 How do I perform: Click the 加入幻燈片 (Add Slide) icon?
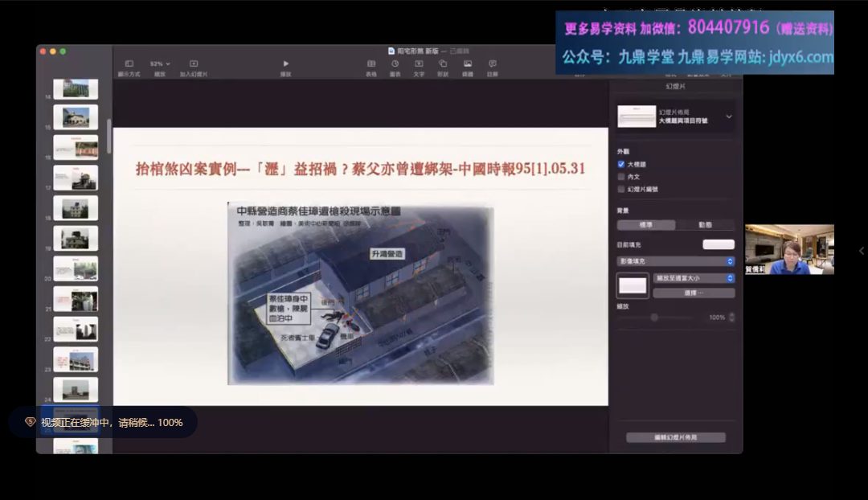193,64
